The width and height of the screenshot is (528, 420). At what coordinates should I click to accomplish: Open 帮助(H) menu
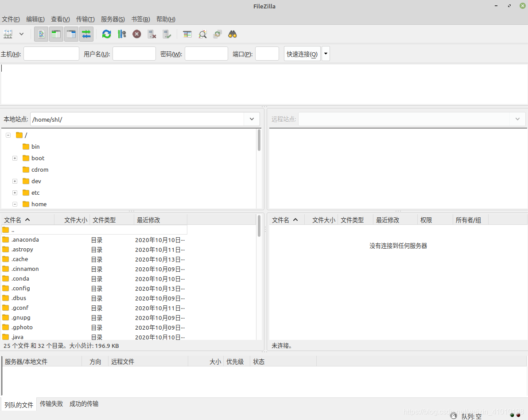(166, 19)
